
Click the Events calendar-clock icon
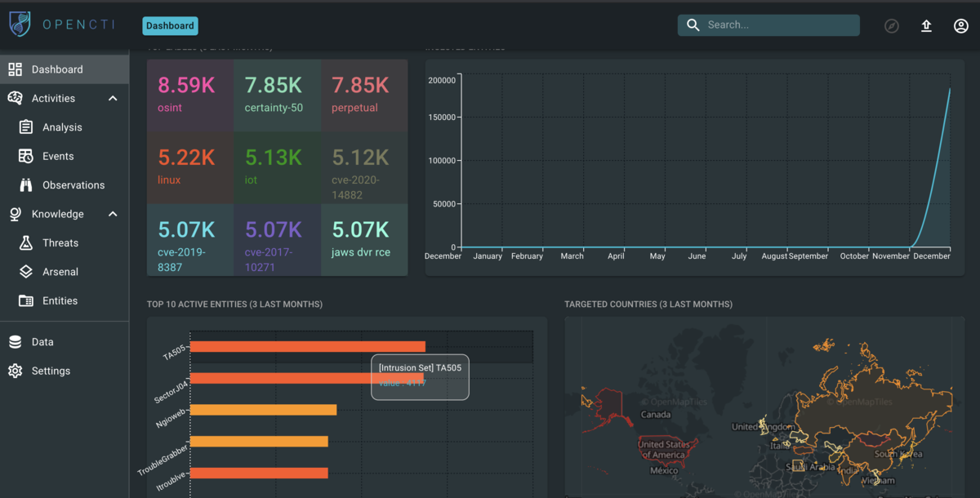pos(26,156)
